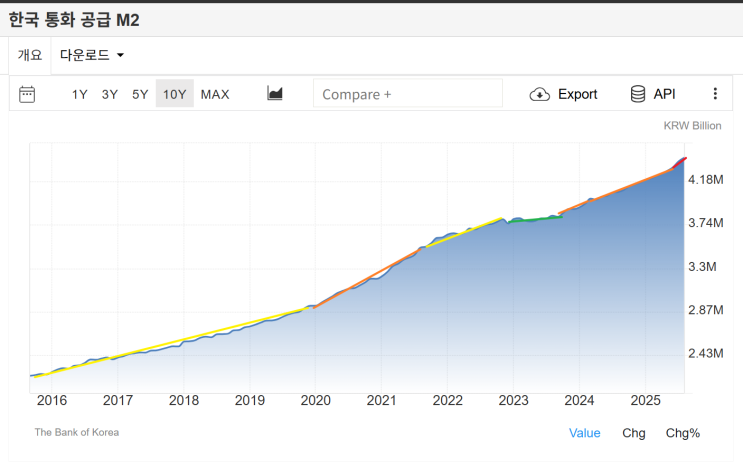This screenshot has height=469, width=743.
Task: Click The Bank of Korea source link
Action: 77,432
